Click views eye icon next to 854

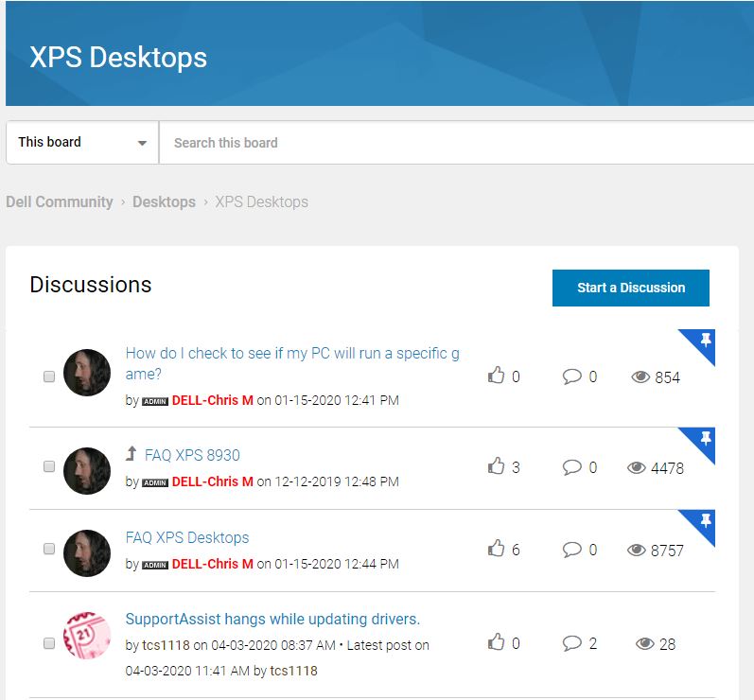[x=640, y=376]
